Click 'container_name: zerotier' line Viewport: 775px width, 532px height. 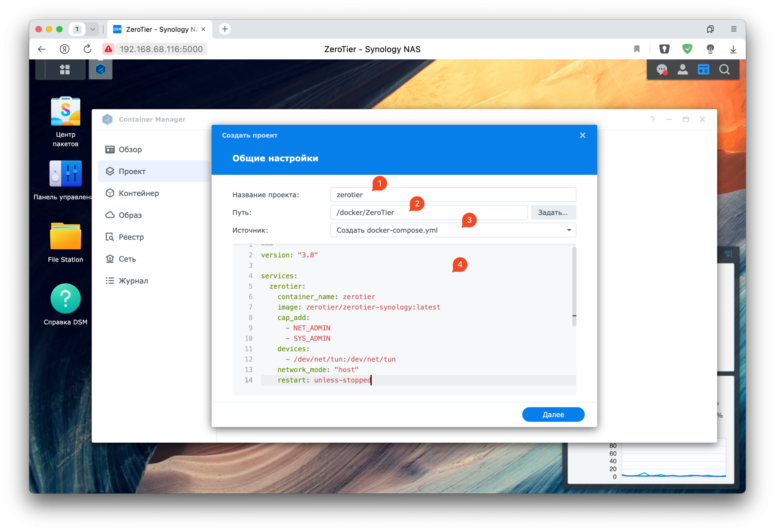[326, 297]
